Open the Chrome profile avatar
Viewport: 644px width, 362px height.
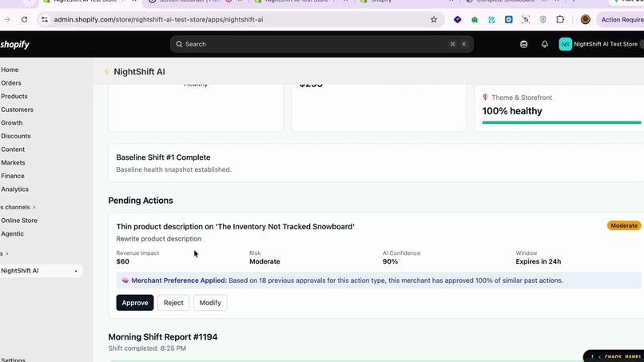[x=585, y=19]
